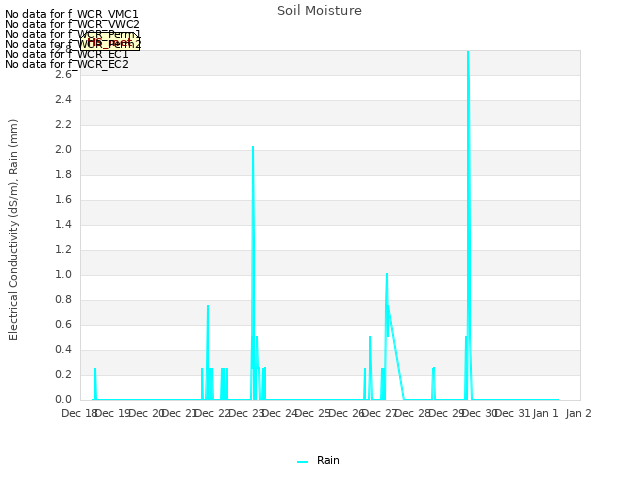Click the 2.6 y-axis tick label
640x480 pixels.
click(x=63, y=75)
